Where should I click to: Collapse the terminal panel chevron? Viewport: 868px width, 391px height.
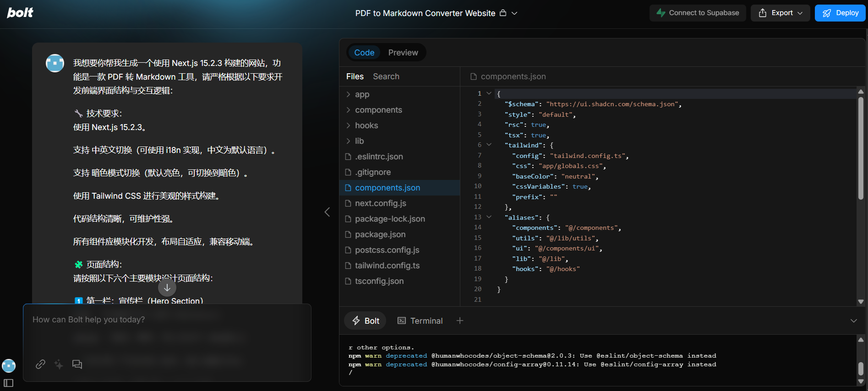(x=854, y=321)
